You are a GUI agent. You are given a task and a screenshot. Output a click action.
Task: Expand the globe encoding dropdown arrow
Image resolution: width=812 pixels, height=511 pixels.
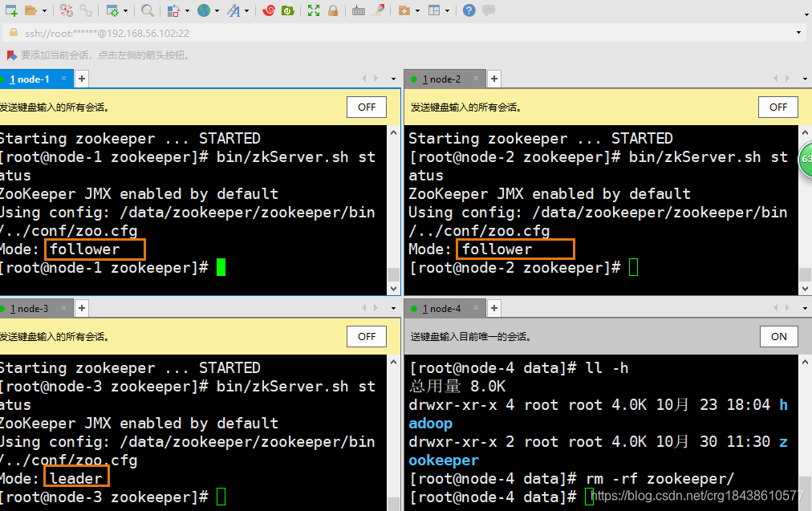click(217, 11)
